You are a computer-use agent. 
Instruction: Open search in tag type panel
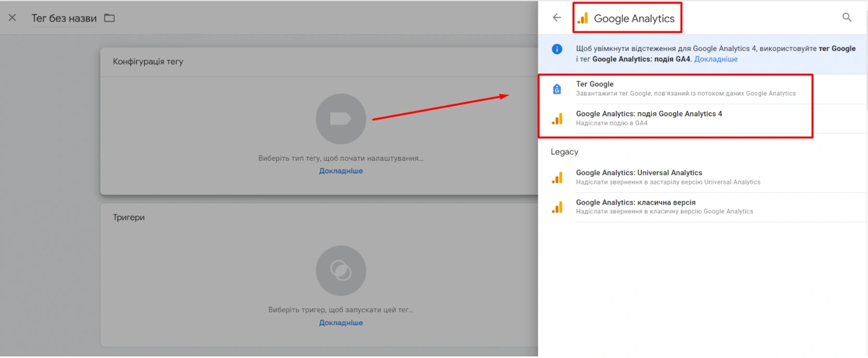click(x=847, y=18)
